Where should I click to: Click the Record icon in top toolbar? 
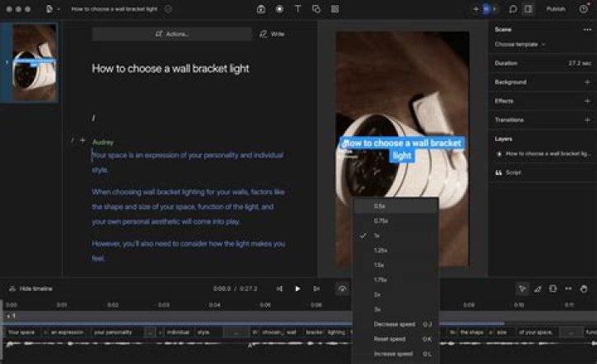[x=279, y=9]
